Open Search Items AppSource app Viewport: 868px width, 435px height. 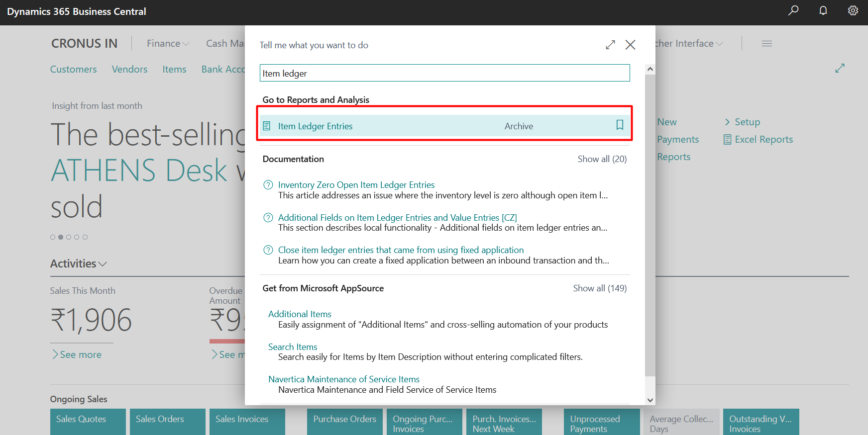point(293,347)
